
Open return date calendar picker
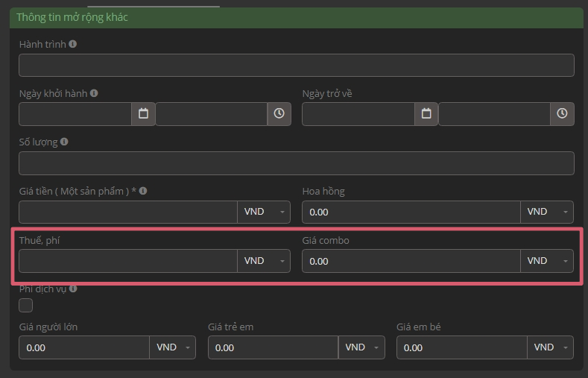pos(426,114)
